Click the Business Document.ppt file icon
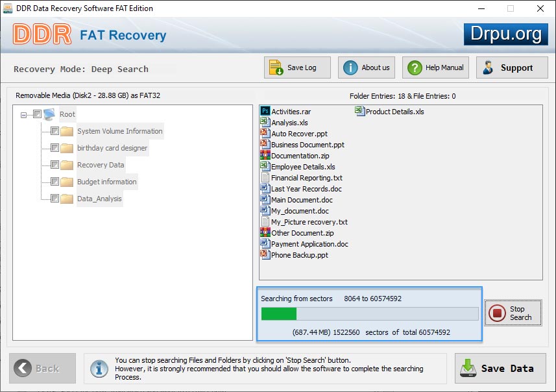The width and height of the screenshot is (556, 392). point(265,144)
